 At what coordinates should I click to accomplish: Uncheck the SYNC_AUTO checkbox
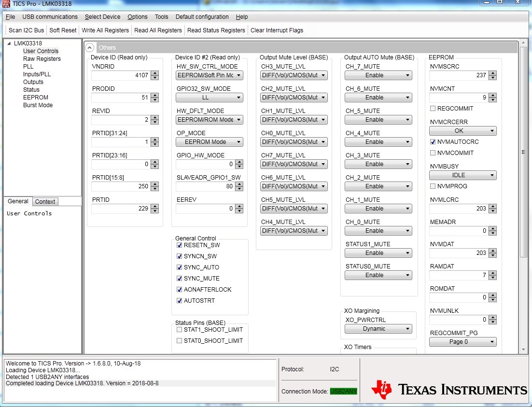tap(180, 267)
